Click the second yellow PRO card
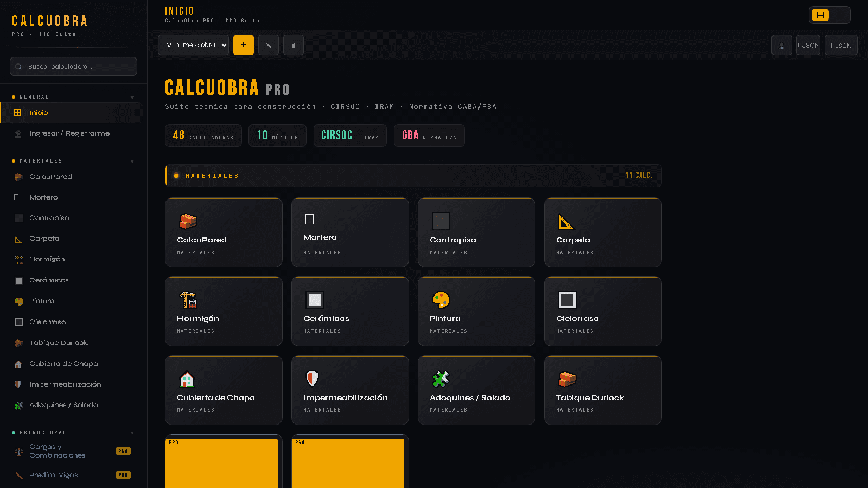Screen dimensions: 868x488 click(x=350, y=461)
